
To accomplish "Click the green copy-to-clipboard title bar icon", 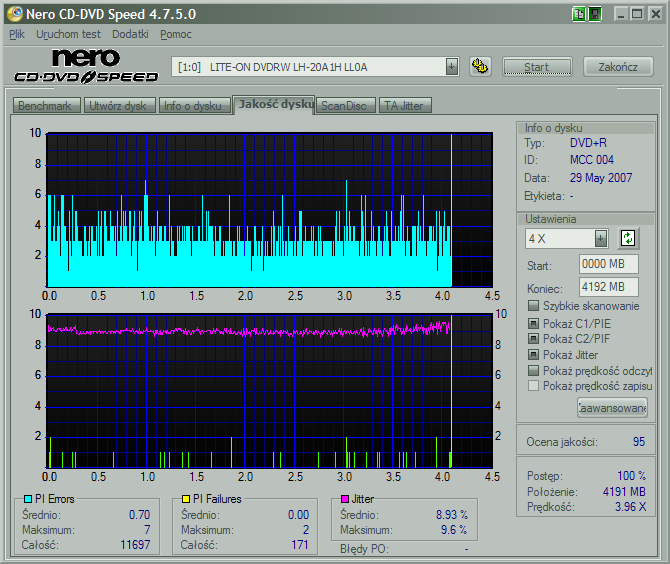I will click(x=579, y=14).
